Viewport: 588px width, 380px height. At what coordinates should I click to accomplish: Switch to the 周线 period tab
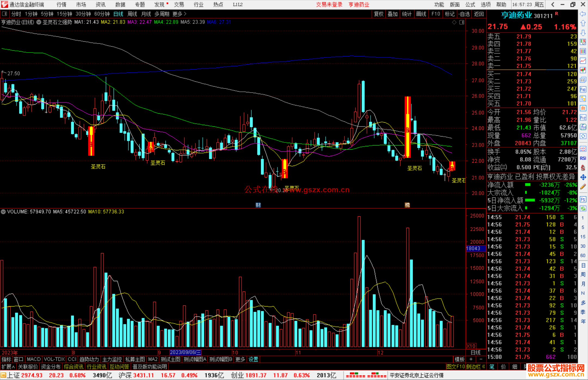pos(132,14)
